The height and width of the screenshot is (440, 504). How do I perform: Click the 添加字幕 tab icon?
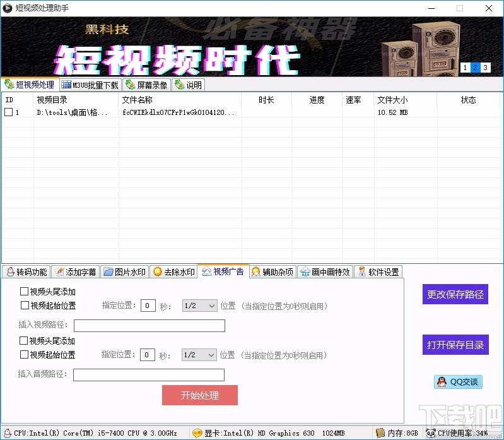(x=60, y=272)
